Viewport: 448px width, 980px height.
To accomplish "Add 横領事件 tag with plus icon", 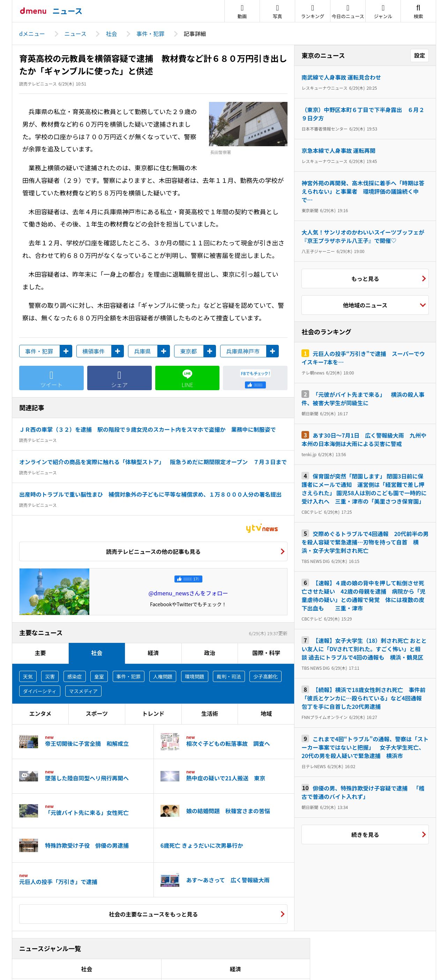I will pos(118,351).
